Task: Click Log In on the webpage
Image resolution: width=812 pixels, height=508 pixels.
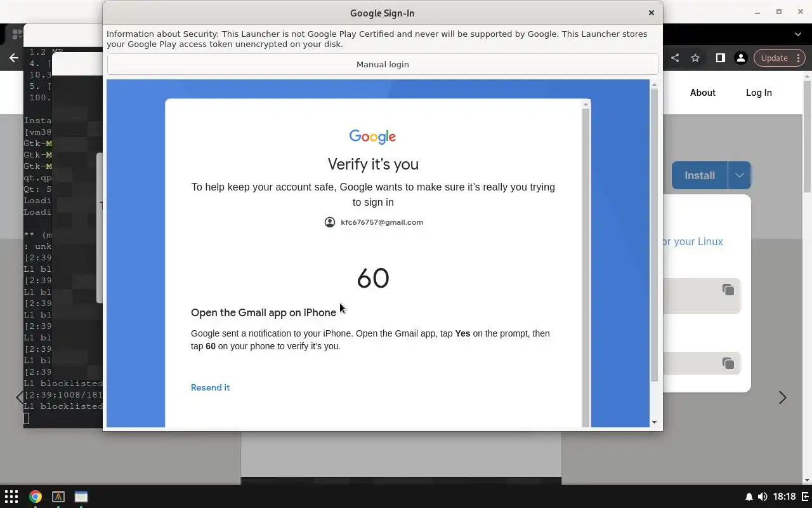Action: point(759,93)
